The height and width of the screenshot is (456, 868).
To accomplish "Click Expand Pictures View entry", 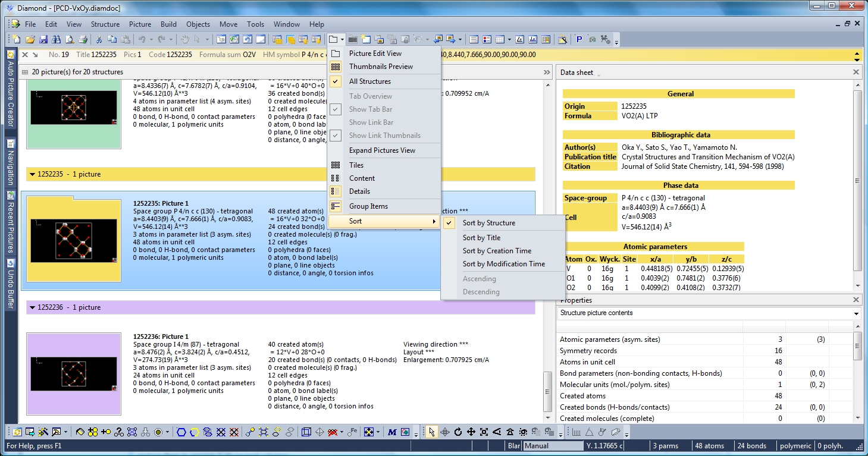I will (382, 150).
